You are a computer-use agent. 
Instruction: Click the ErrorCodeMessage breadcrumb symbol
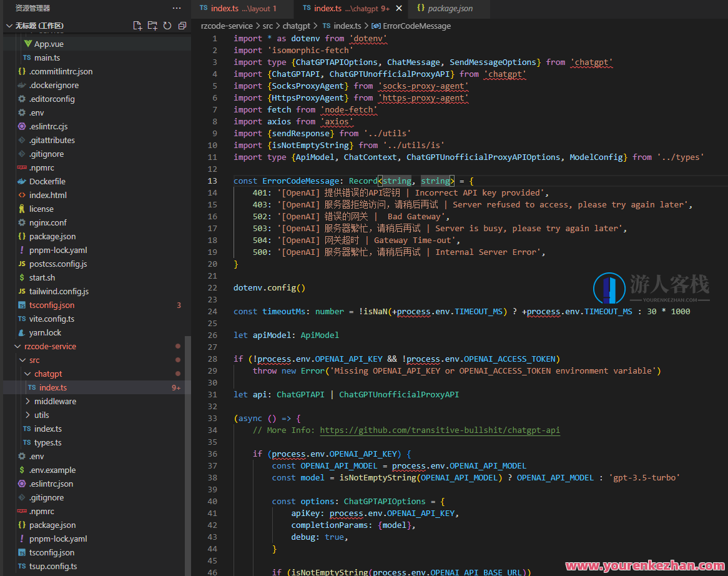(416, 26)
